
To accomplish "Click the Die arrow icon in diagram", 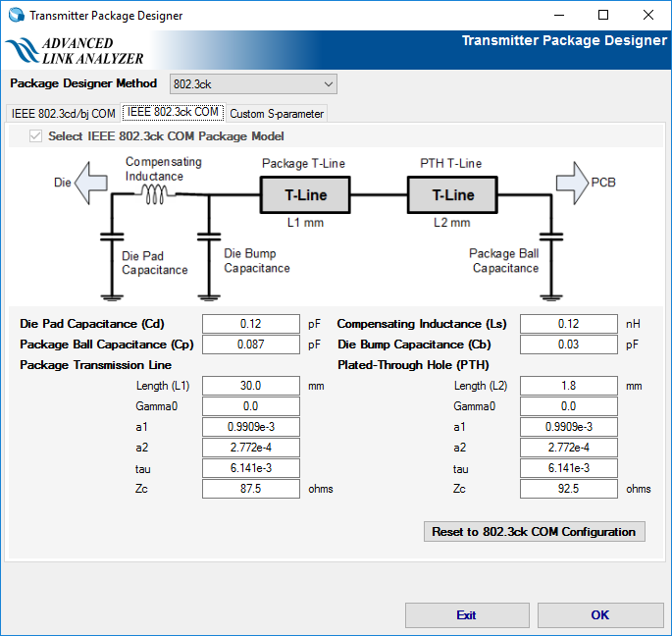I will tap(94, 184).
